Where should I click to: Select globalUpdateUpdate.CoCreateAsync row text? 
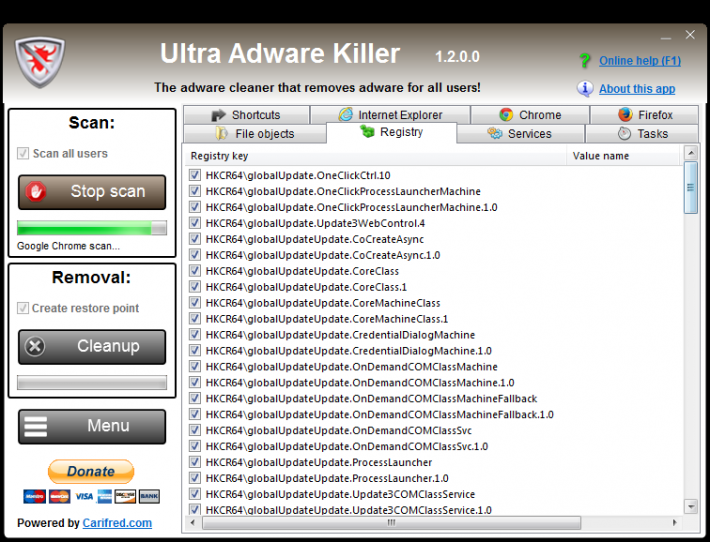(315, 239)
